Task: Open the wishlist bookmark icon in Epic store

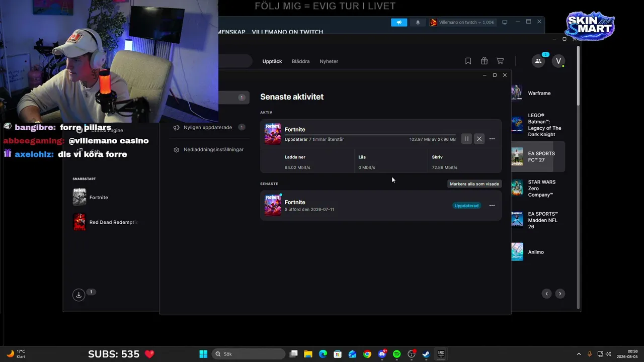Action: (468, 61)
